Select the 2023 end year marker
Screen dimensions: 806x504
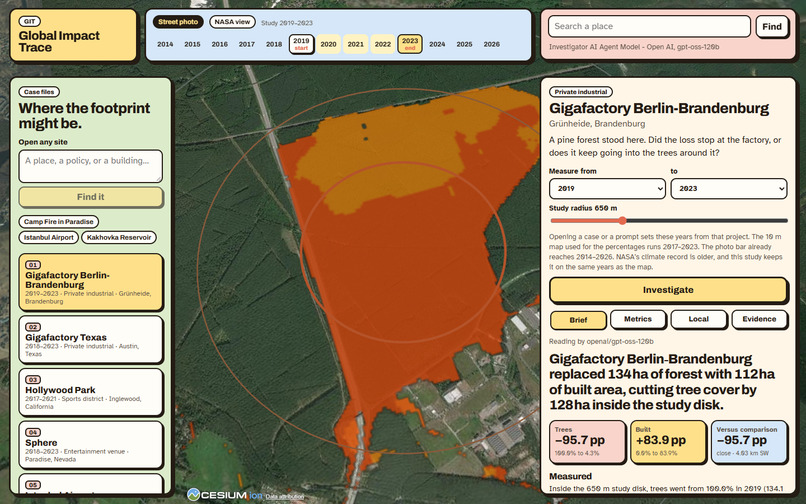pos(410,44)
